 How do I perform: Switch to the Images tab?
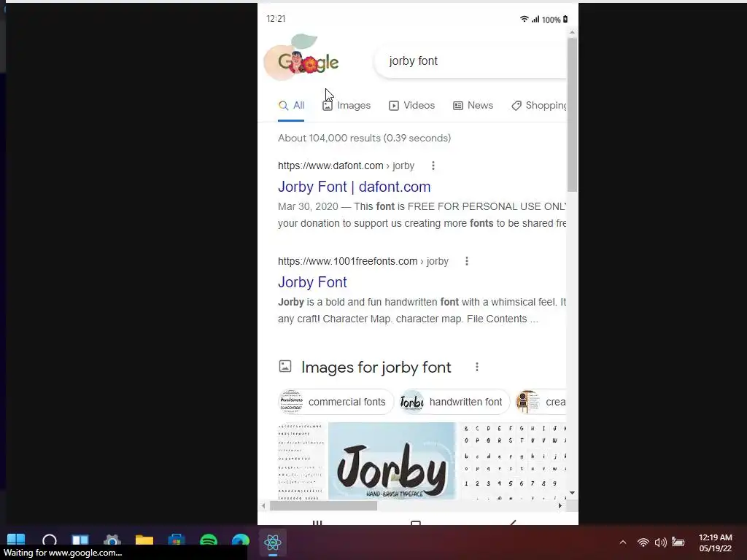347,105
